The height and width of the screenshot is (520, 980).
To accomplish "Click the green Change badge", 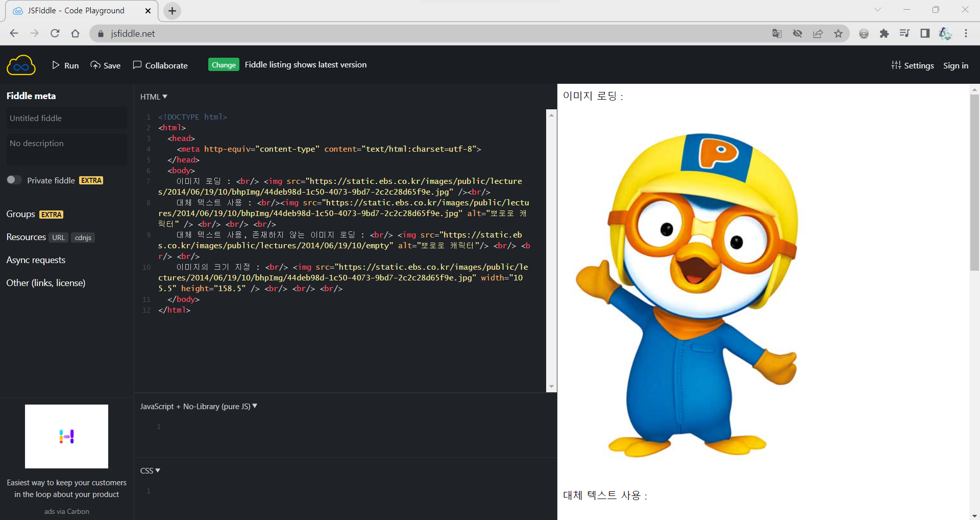I will [224, 65].
